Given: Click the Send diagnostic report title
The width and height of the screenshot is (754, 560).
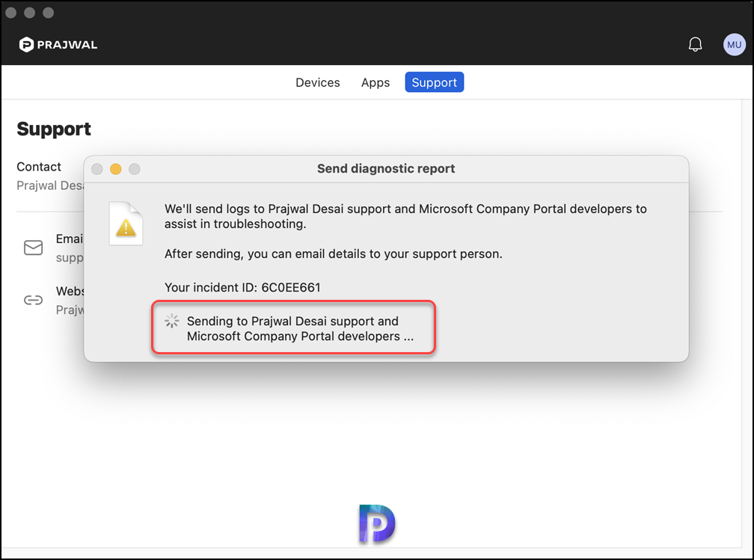Looking at the screenshot, I should coord(386,169).
